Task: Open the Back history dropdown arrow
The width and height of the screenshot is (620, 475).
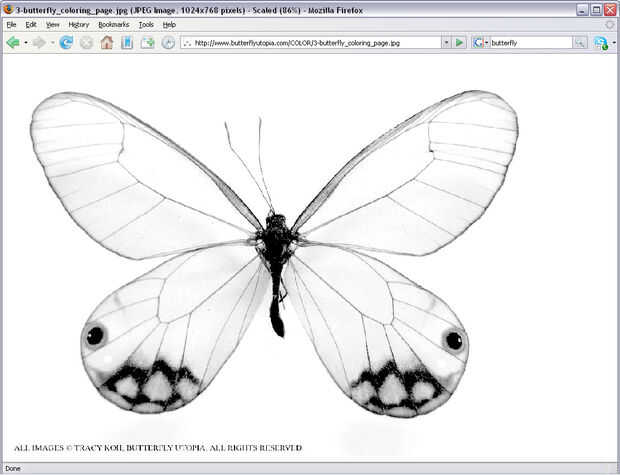Action: click(x=26, y=42)
